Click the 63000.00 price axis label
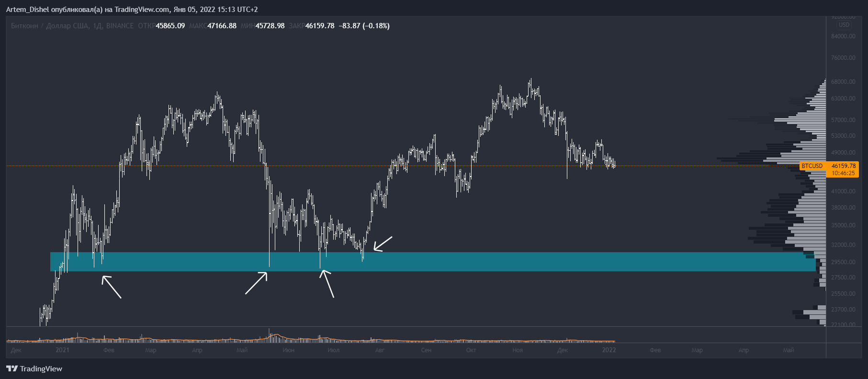The width and height of the screenshot is (868, 379). pyautogui.click(x=843, y=99)
